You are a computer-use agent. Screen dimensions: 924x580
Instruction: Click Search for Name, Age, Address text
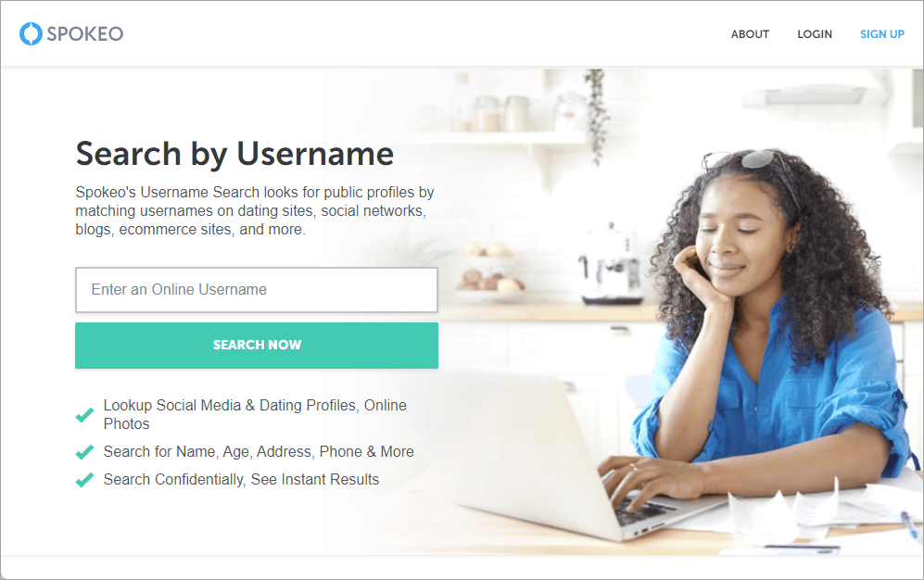tap(259, 451)
